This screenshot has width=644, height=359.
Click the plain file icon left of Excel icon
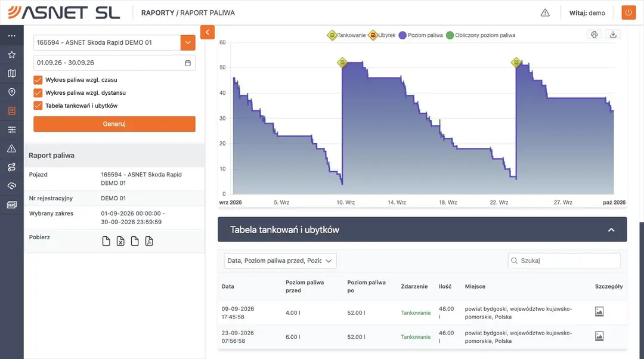click(106, 241)
